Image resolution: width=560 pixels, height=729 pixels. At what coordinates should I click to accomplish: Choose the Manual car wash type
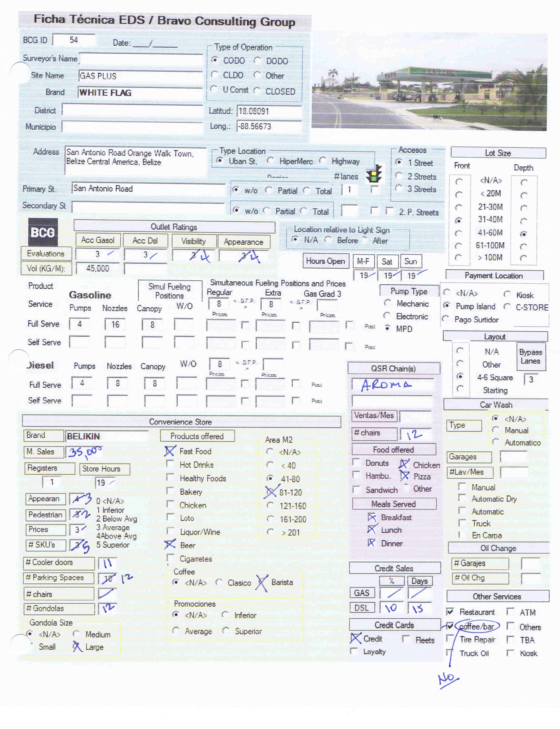[496, 430]
